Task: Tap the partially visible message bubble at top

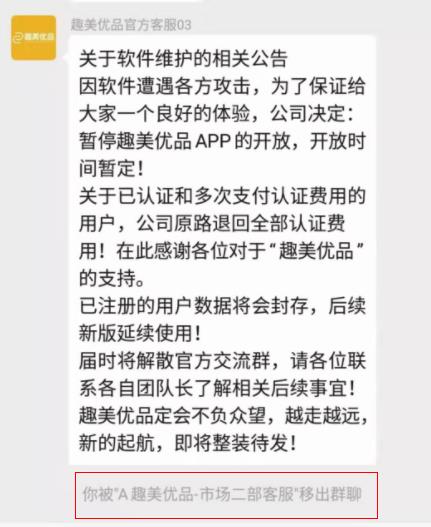Action: pos(137,1)
